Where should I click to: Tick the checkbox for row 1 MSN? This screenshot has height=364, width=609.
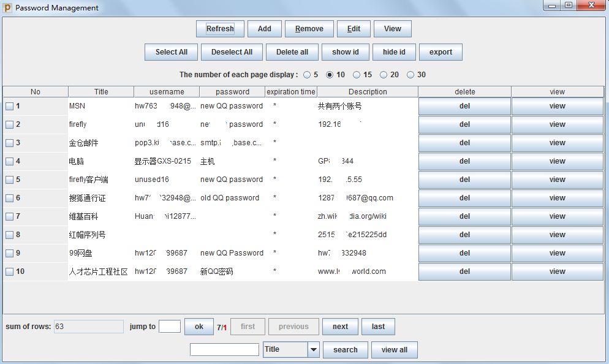[9, 106]
